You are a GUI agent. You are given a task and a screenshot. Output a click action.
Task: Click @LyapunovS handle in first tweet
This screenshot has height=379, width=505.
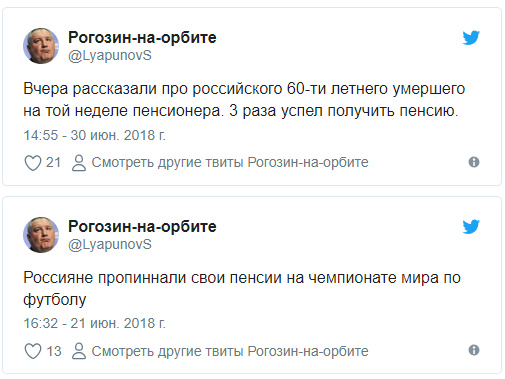[110, 56]
